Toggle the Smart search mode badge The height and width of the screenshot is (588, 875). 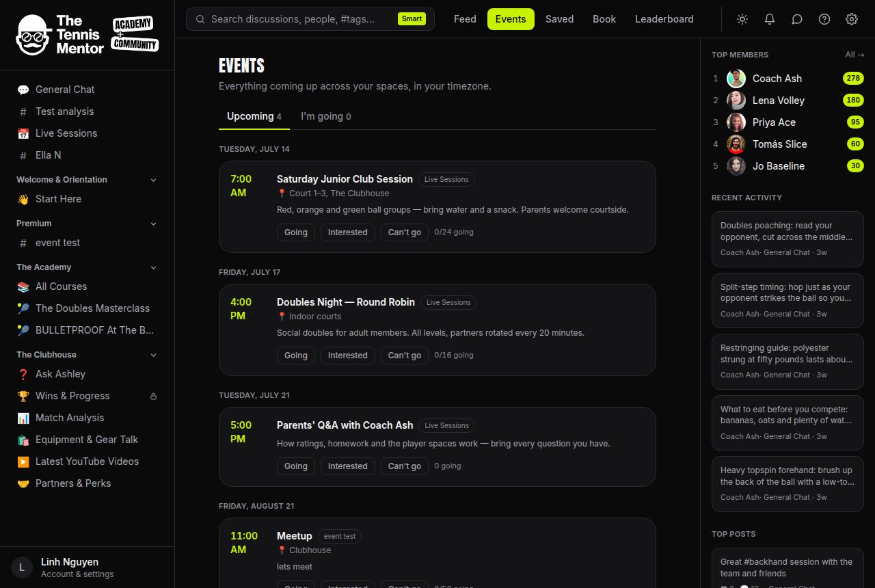[x=412, y=19]
